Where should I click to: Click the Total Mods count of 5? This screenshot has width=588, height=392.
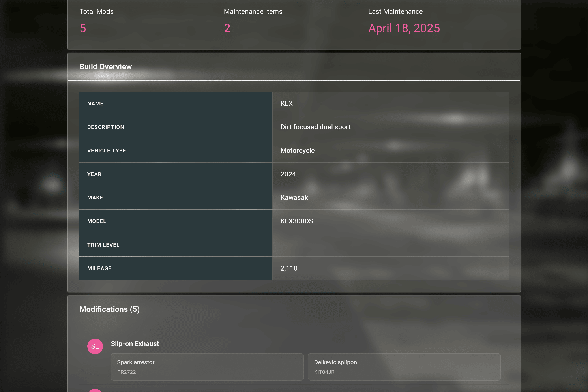tap(83, 28)
